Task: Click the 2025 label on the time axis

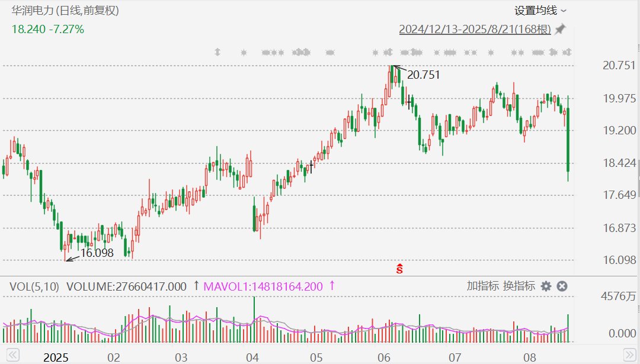Action: click(x=56, y=357)
